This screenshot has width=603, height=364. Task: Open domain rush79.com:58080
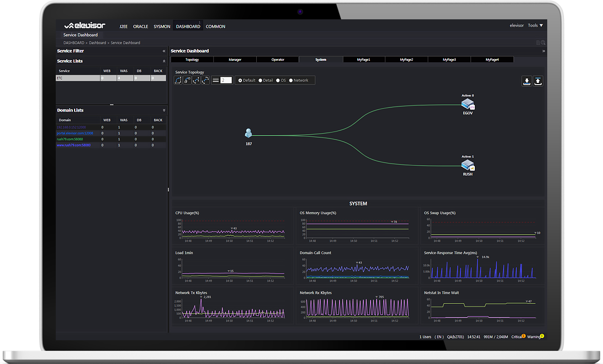click(x=70, y=139)
